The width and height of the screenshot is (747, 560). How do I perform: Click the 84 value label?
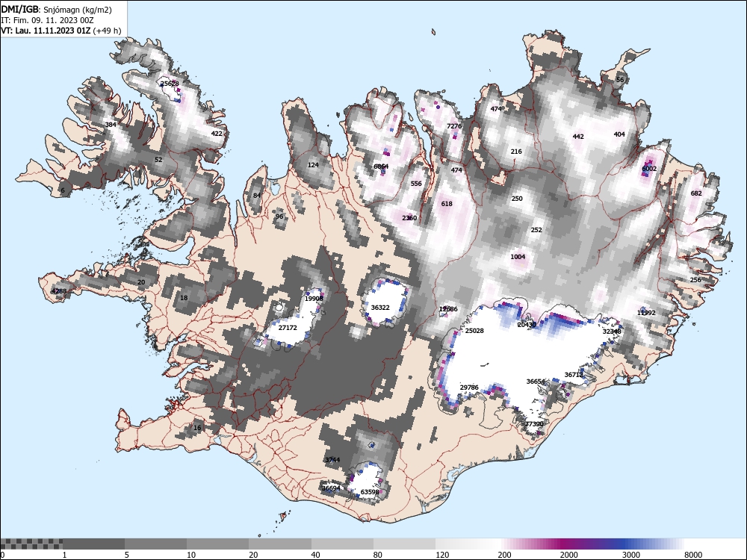pyautogui.click(x=257, y=195)
